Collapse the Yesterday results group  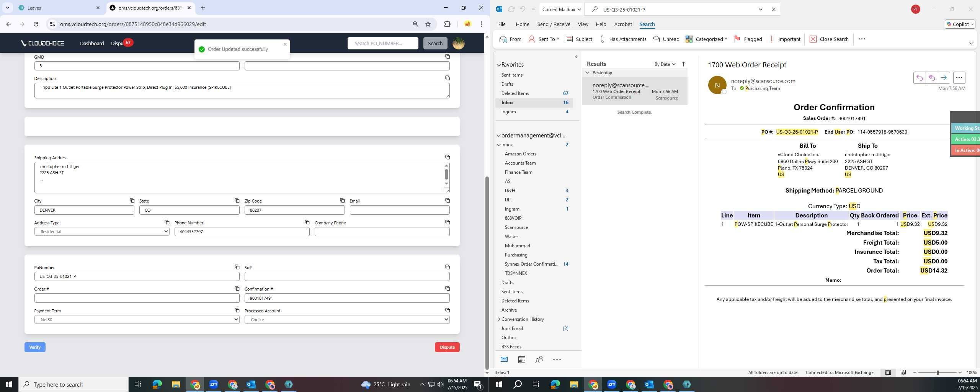pyautogui.click(x=587, y=72)
